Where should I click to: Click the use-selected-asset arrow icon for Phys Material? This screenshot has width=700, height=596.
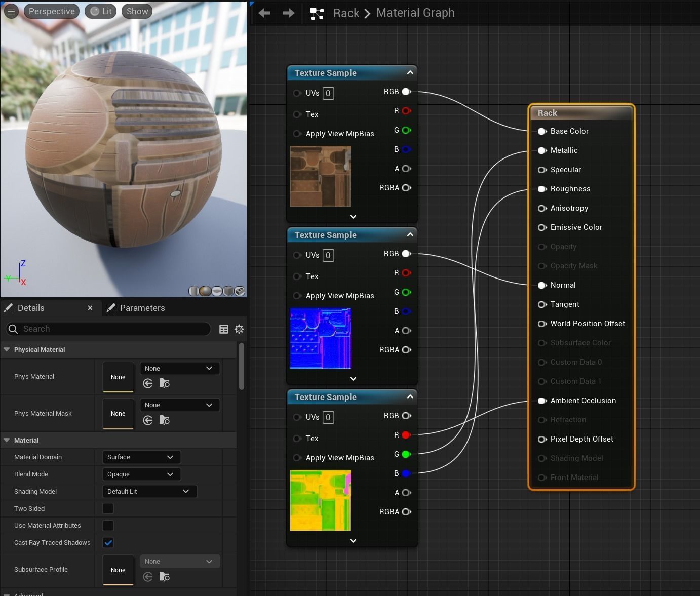(x=147, y=383)
